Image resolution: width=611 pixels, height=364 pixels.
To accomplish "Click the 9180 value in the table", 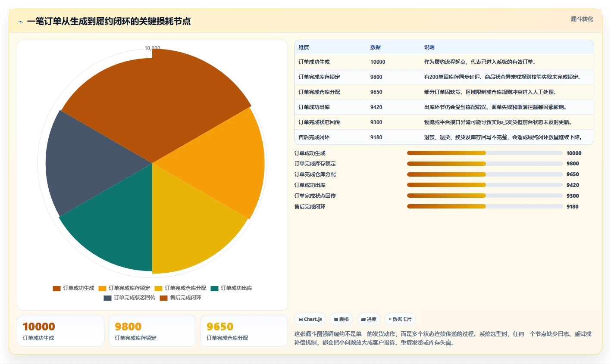I will click(x=376, y=137).
